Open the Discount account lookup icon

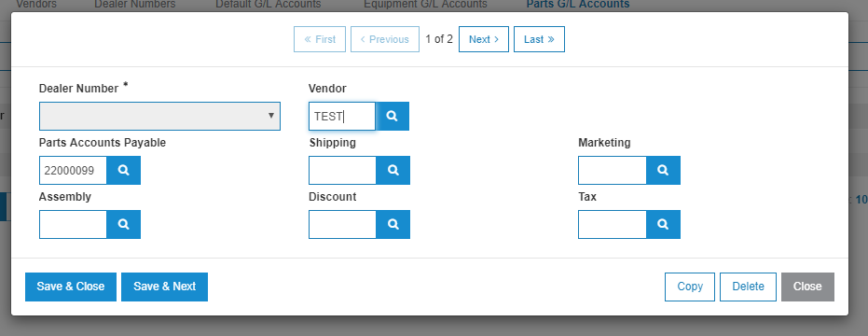pos(393,225)
